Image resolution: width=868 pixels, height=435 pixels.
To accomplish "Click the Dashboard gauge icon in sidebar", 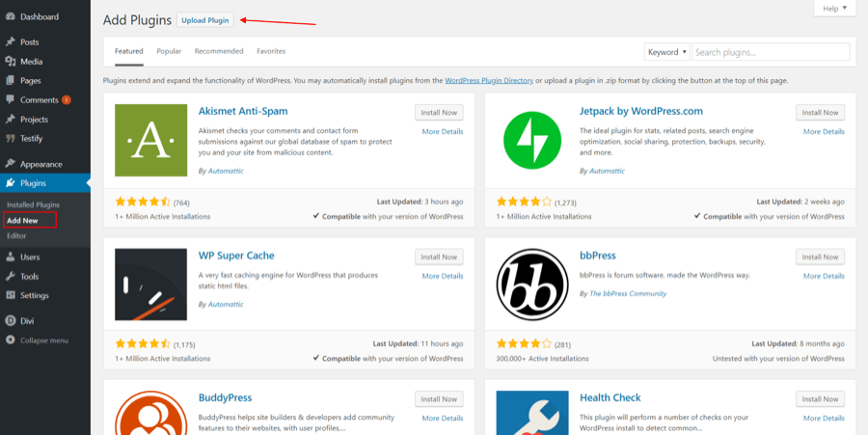I will pos(10,16).
